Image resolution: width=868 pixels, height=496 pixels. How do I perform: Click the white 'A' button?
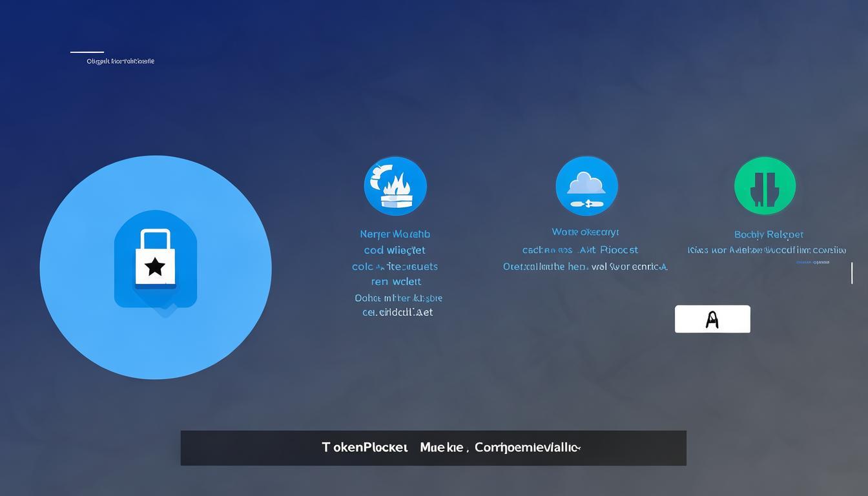tap(712, 319)
